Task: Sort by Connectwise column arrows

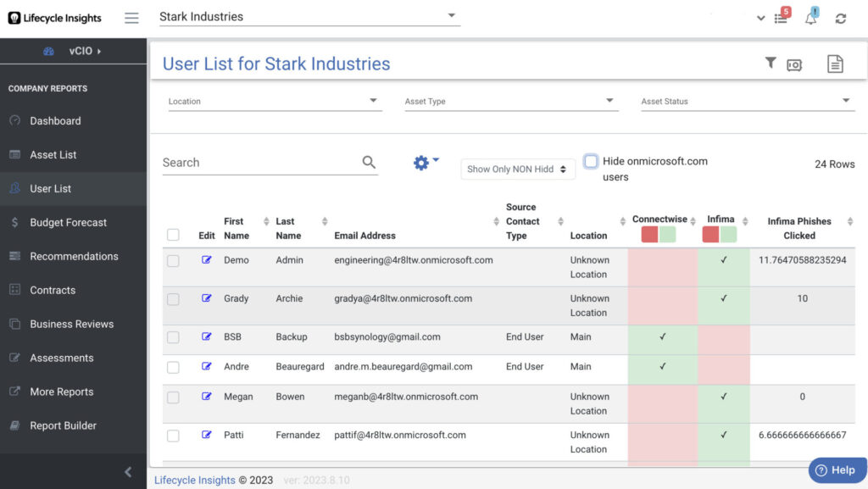Action: coord(693,221)
